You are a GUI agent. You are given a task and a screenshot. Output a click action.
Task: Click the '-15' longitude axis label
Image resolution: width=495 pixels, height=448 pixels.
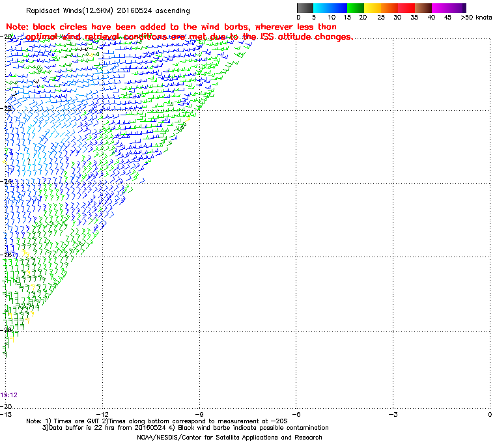pyautogui.click(x=6, y=415)
